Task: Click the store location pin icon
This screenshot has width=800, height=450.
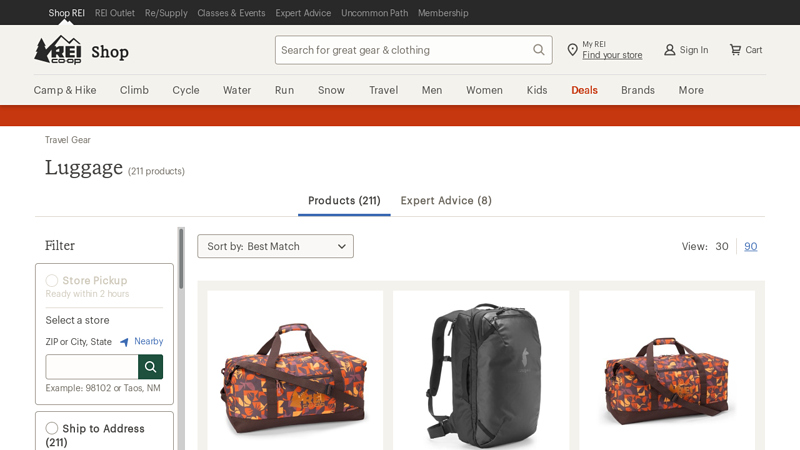Action: pos(572,50)
